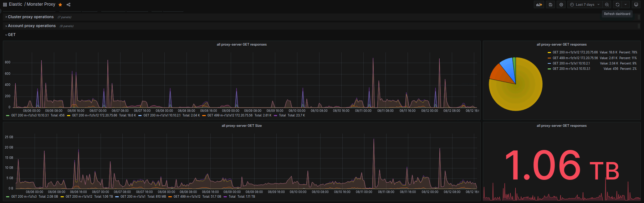The width and height of the screenshot is (644, 203).
Task: Save the dashboard with the disk icon
Action: pyautogui.click(x=550, y=5)
